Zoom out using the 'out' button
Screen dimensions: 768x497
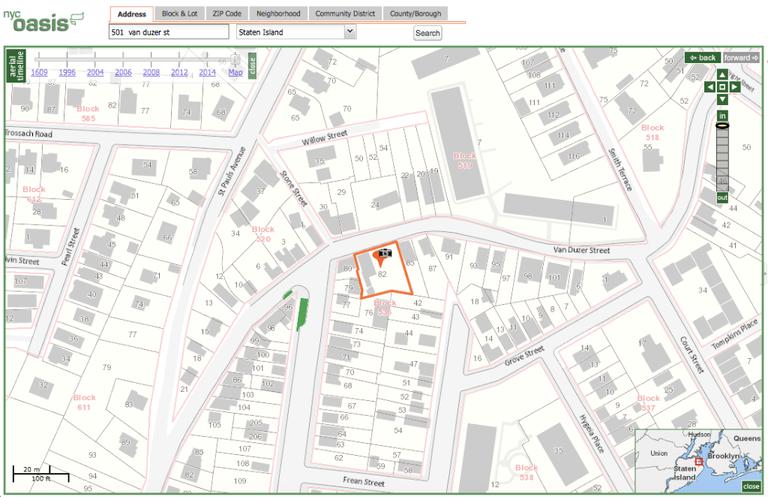coord(722,197)
